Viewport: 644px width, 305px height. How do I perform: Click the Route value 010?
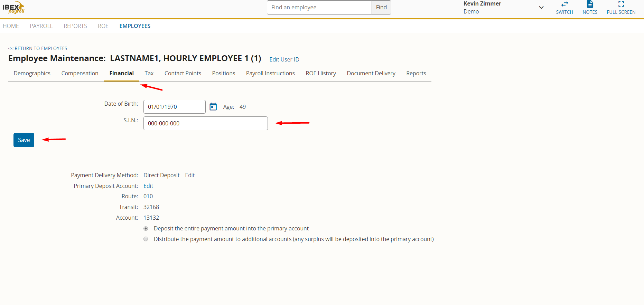pos(148,196)
